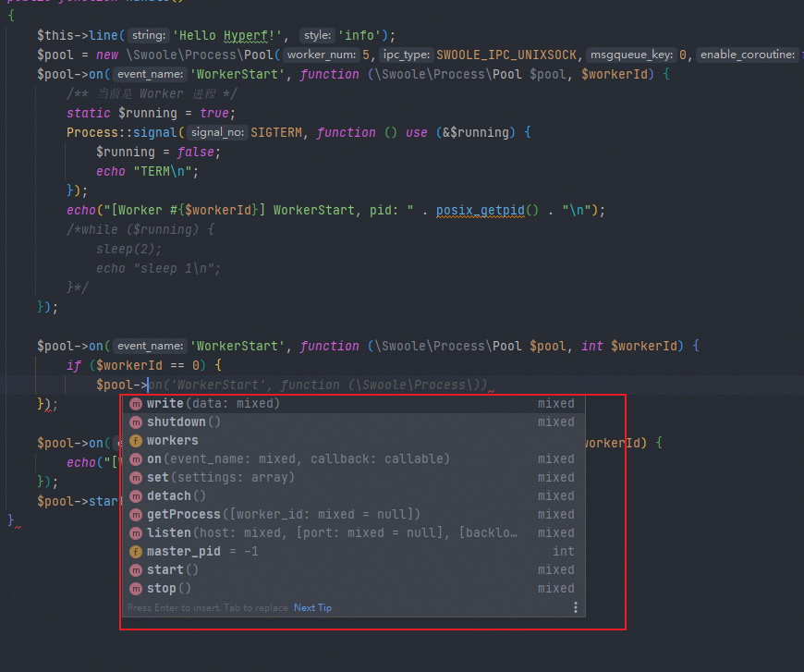Click the static keyword before $running
The image size is (804, 672).
pyautogui.click(x=88, y=113)
